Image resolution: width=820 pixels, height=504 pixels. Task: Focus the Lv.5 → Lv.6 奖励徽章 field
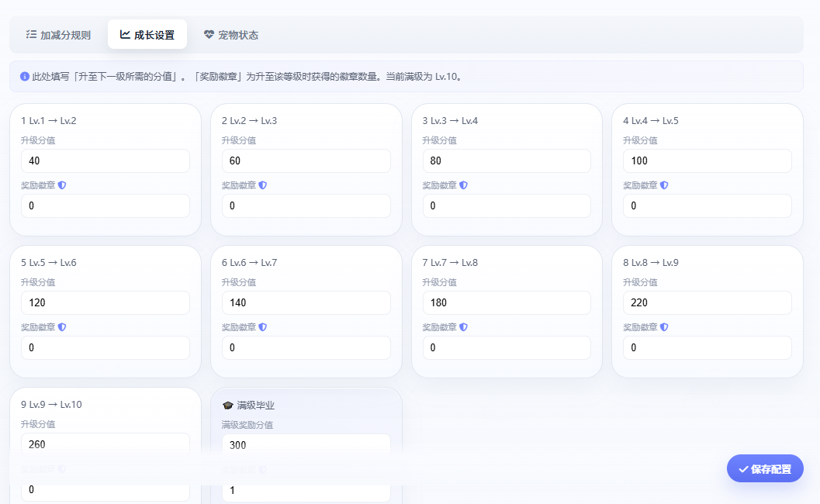click(x=105, y=347)
